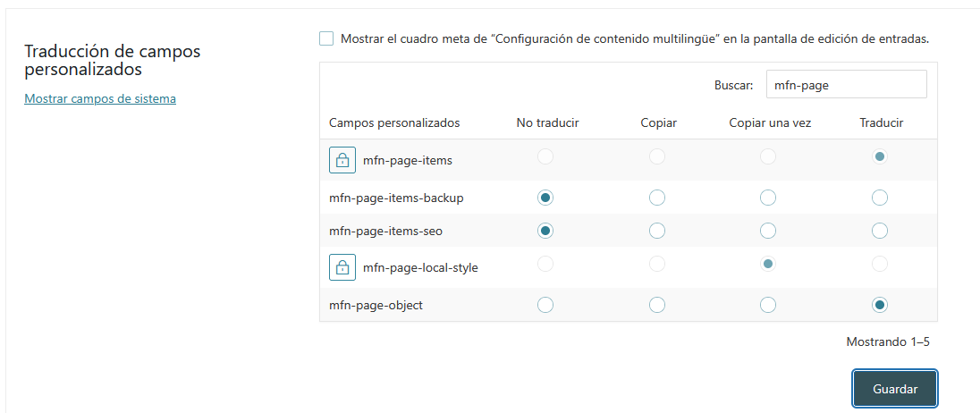Select Copiar for mfn-page-items-backup

(657, 198)
